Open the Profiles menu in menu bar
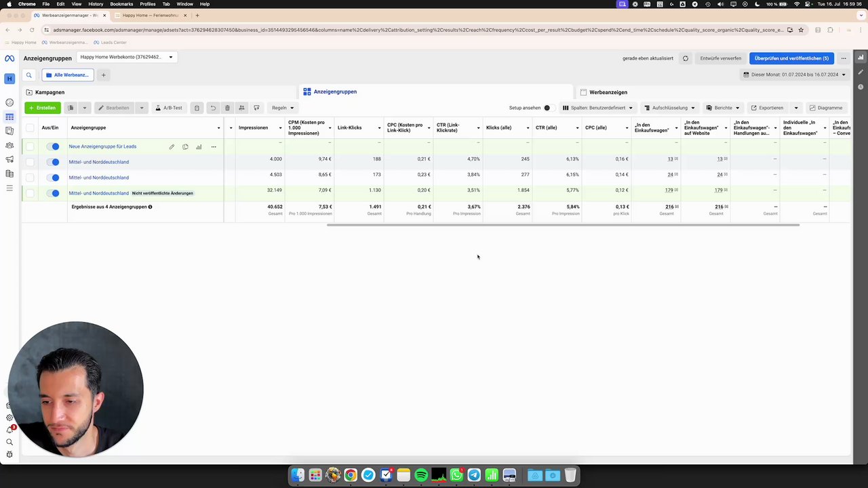The height and width of the screenshot is (488, 868). click(x=148, y=4)
